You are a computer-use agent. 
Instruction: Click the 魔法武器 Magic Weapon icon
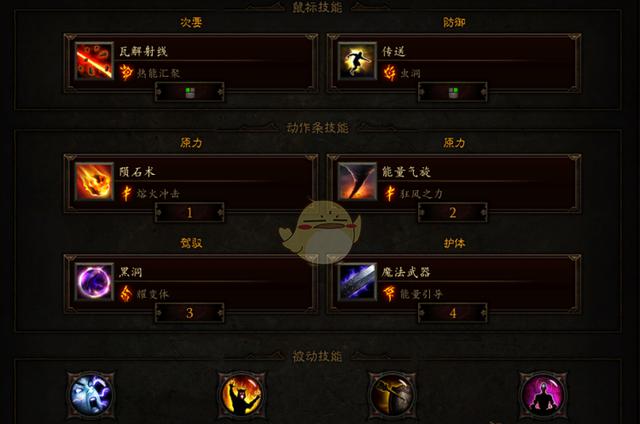(357, 282)
